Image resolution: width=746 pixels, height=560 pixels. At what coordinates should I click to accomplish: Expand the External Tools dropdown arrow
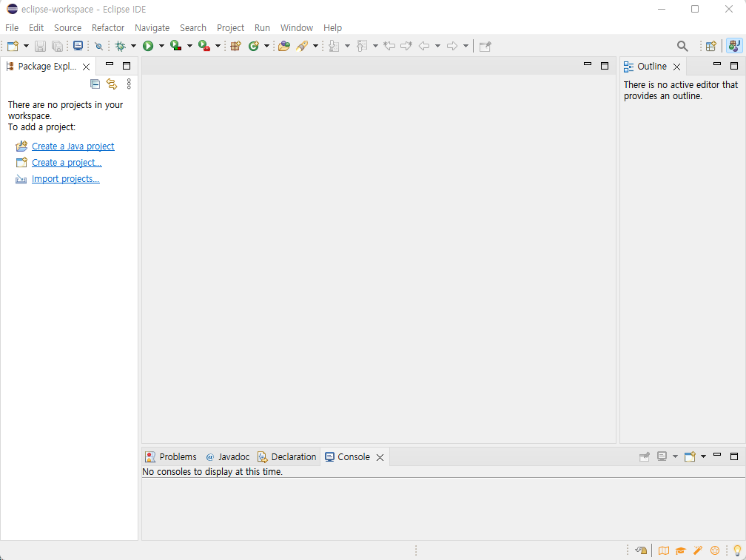[218, 46]
